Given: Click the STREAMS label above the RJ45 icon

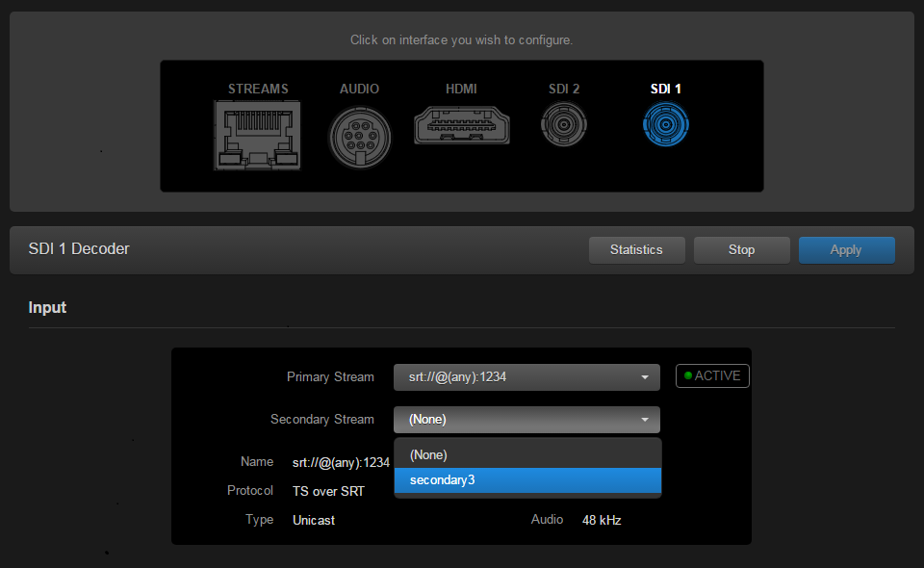Looking at the screenshot, I should click(257, 88).
